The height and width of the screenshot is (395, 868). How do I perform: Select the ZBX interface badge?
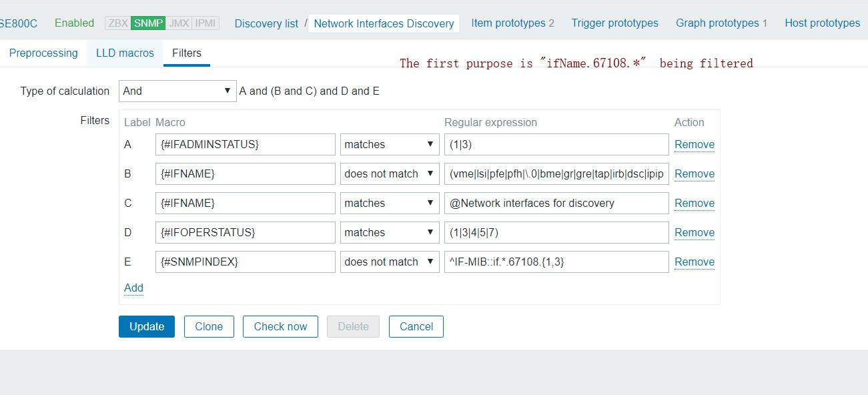coord(117,23)
